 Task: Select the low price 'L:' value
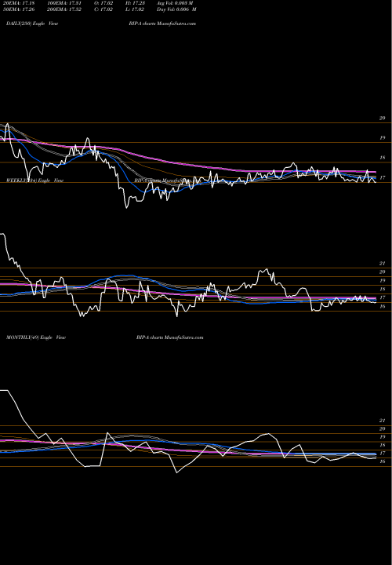point(136,9)
